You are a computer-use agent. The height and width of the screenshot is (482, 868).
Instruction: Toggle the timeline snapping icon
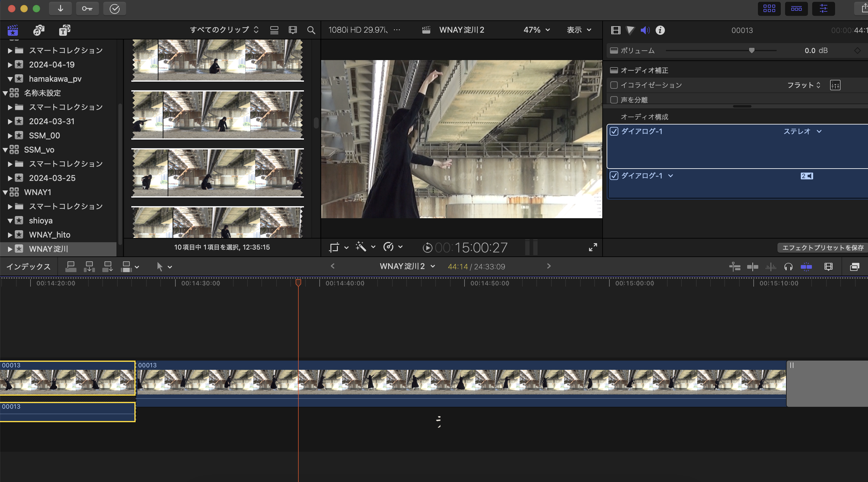(x=806, y=267)
